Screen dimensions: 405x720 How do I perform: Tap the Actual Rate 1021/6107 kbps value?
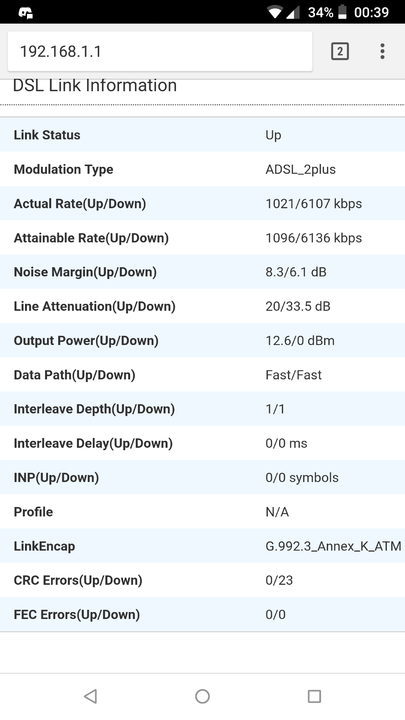pyautogui.click(x=314, y=203)
